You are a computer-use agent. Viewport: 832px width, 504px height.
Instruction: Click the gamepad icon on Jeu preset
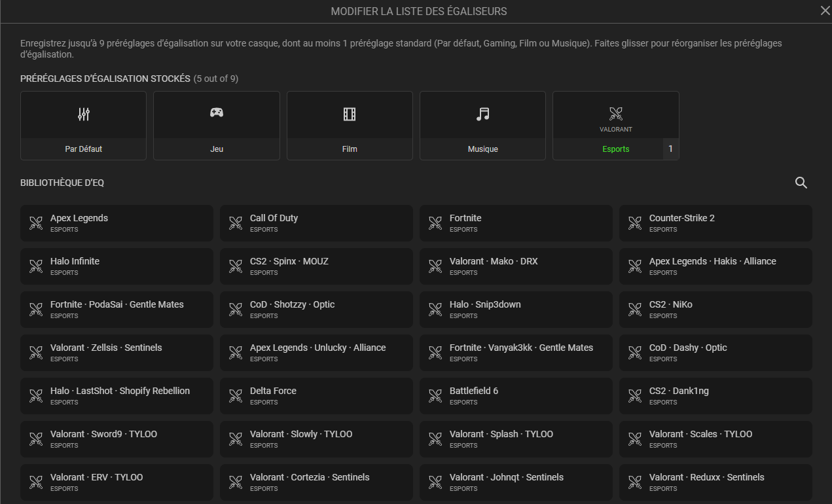point(217,113)
